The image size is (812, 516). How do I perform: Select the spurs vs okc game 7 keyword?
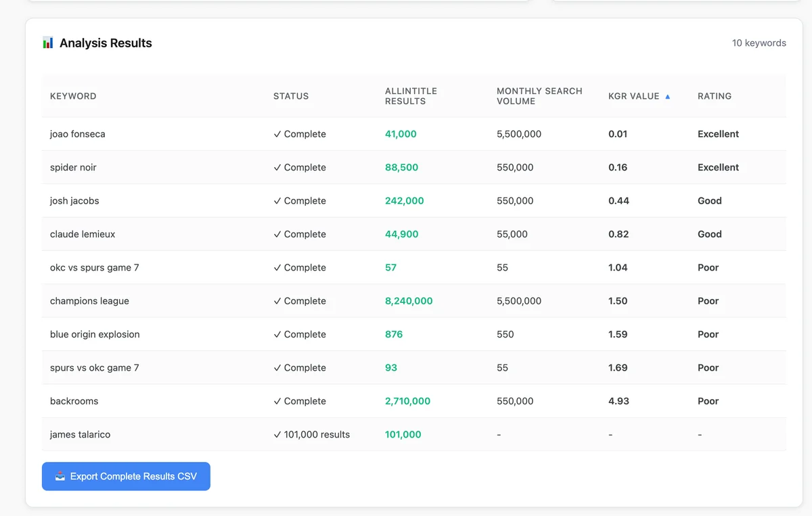[95, 368]
